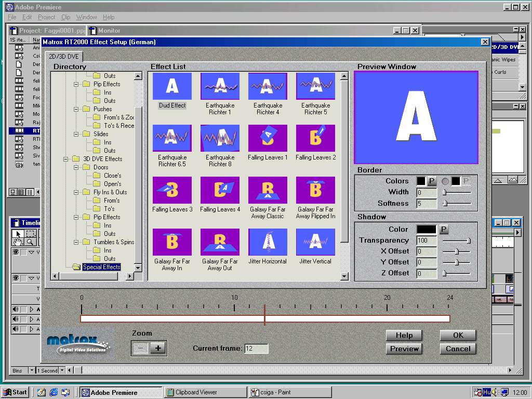
Task: Open the speaker volume icon in system tray
Action: click(x=495, y=393)
